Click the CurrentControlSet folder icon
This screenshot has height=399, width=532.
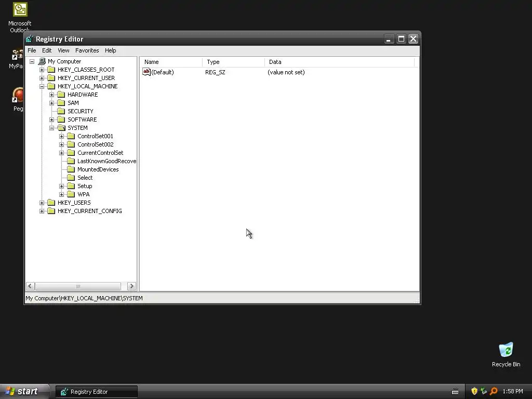click(71, 153)
